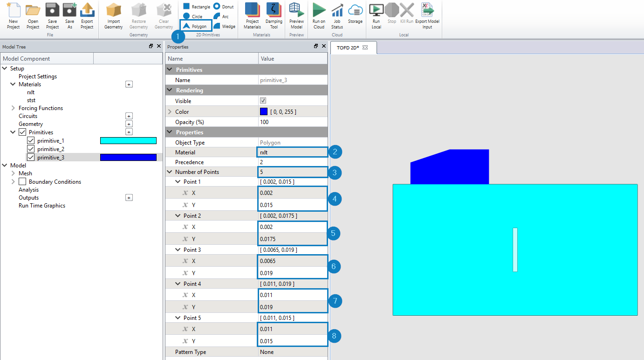The height and width of the screenshot is (360, 644).
Task: Add a new material with plus button
Action: coord(129,84)
